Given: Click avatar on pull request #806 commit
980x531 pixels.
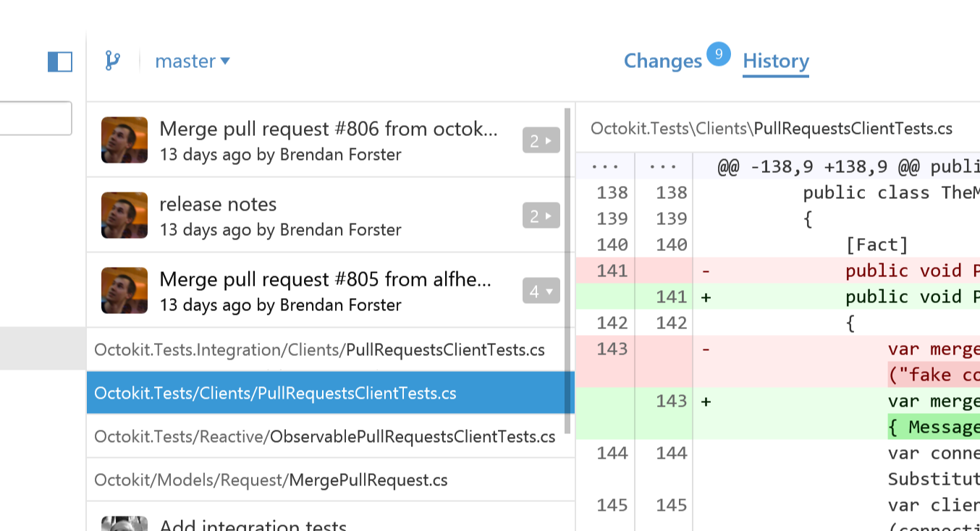Looking at the screenshot, I should click(x=124, y=140).
